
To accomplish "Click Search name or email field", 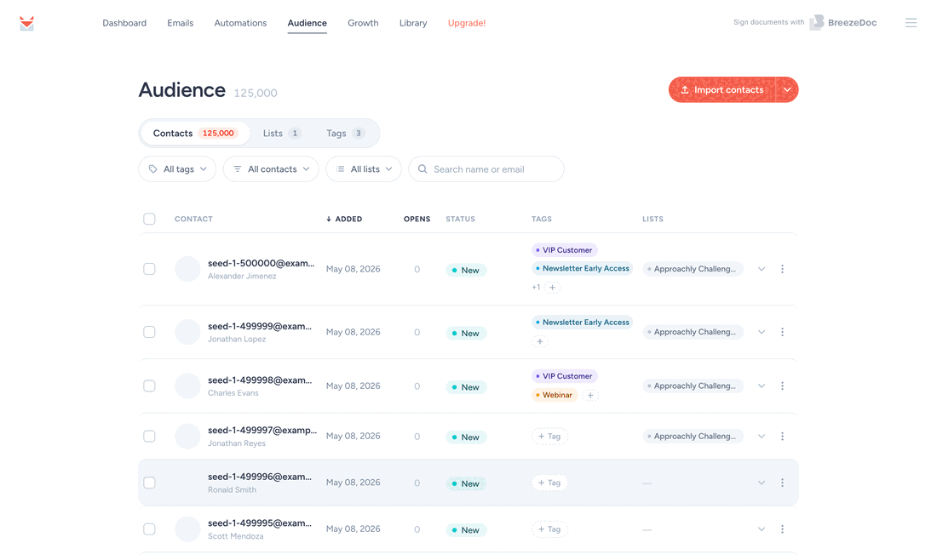I will click(x=486, y=169).
